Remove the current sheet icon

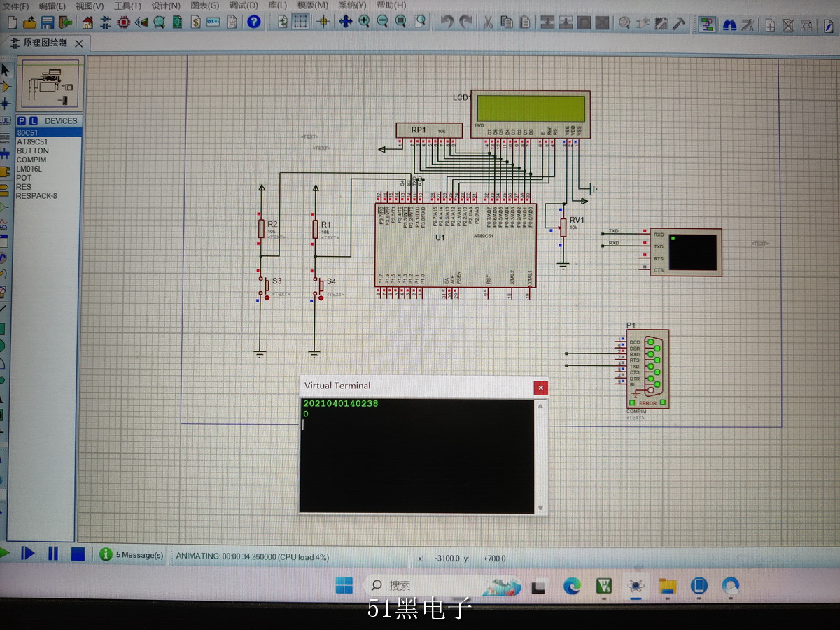[x=788, y=26]
